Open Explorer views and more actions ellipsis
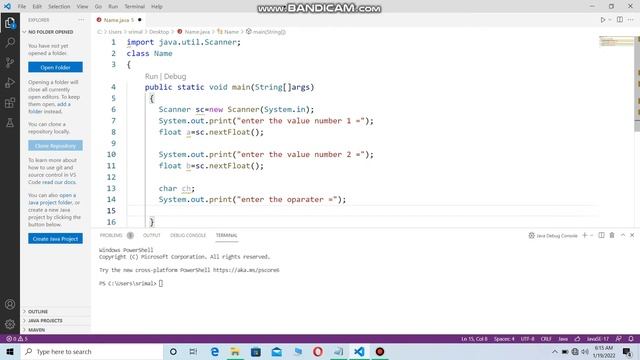This screenshot has width=640, height=360. (x=81, y=20)
